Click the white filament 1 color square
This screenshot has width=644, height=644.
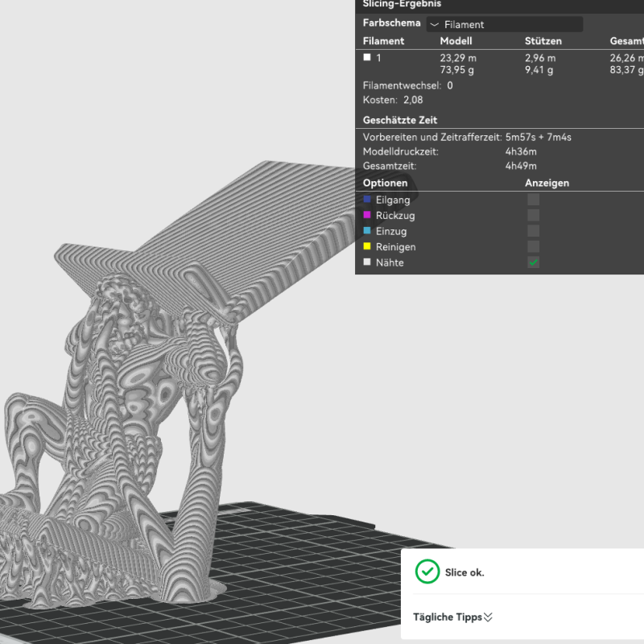click(x=366, y=57)
